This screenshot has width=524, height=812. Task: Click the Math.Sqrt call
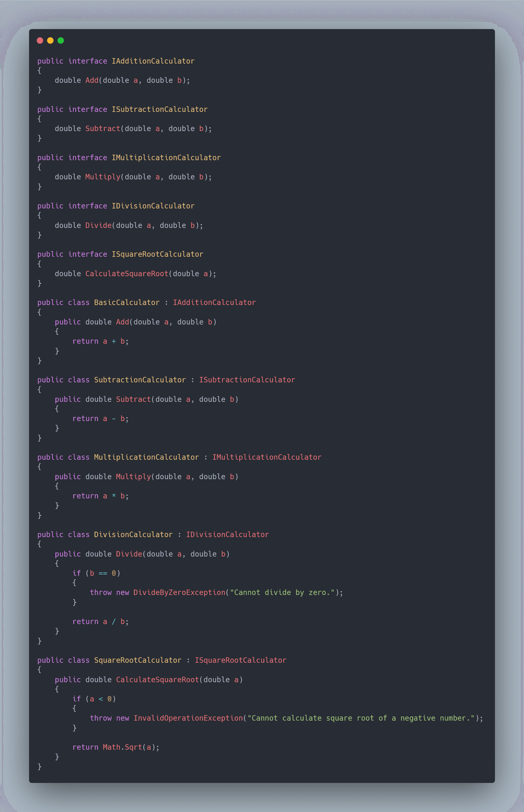(x=122, y=747)
